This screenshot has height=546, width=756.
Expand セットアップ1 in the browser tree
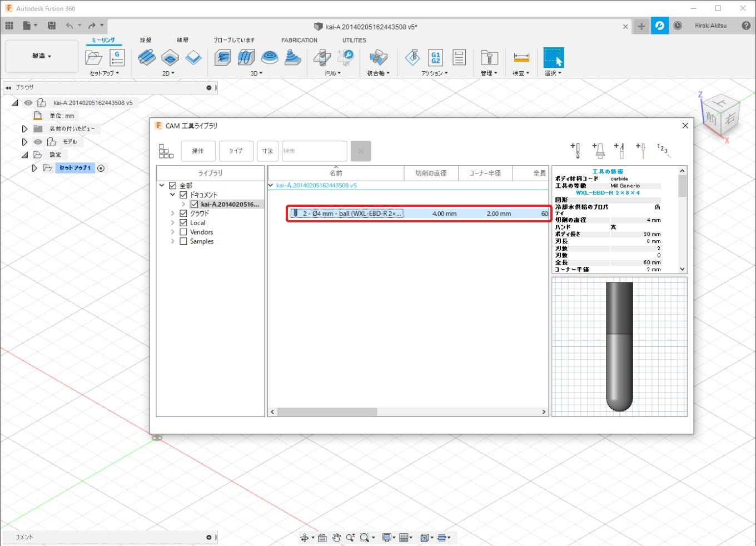34,168
